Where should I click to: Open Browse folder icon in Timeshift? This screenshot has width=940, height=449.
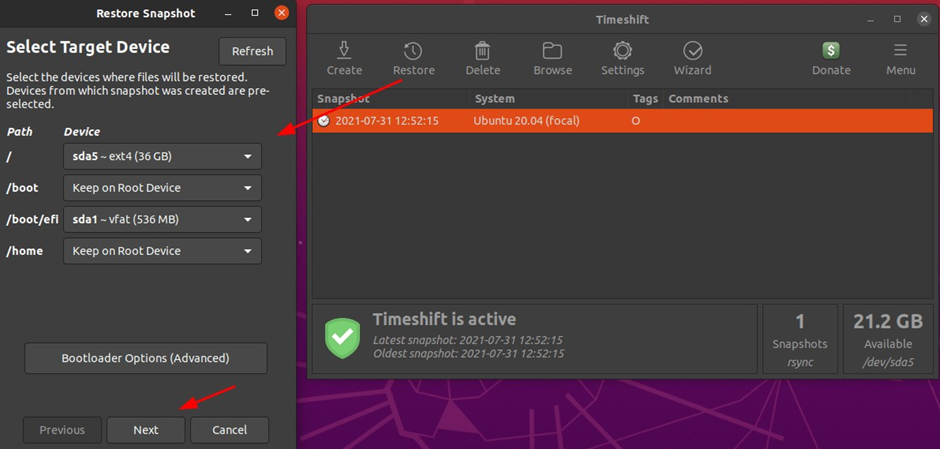552,51
